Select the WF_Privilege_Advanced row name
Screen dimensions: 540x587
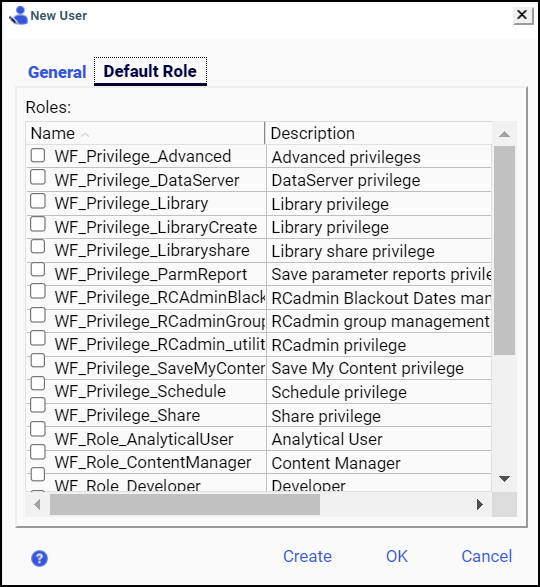click(143, 156)
